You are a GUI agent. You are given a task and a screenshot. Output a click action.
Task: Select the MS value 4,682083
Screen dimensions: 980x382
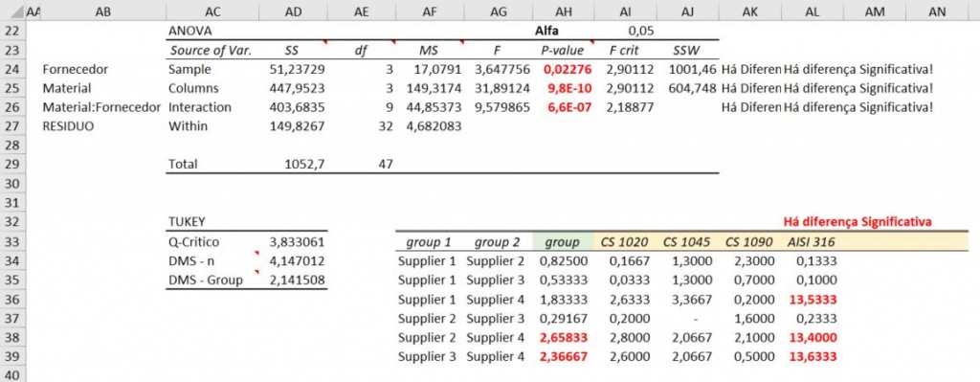tap(434, 126)
